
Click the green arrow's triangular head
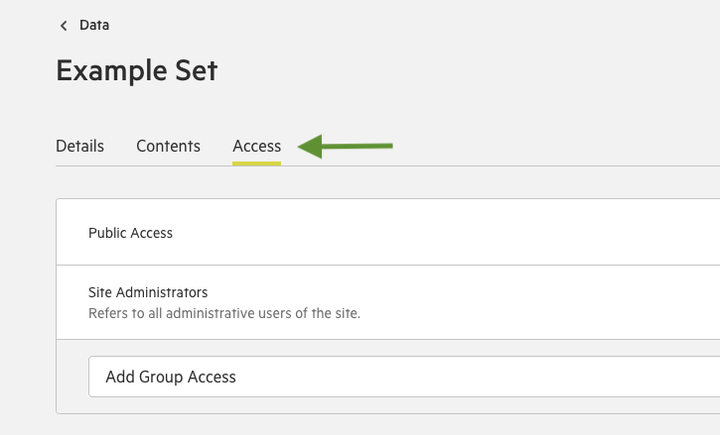[x=310, y=147]
